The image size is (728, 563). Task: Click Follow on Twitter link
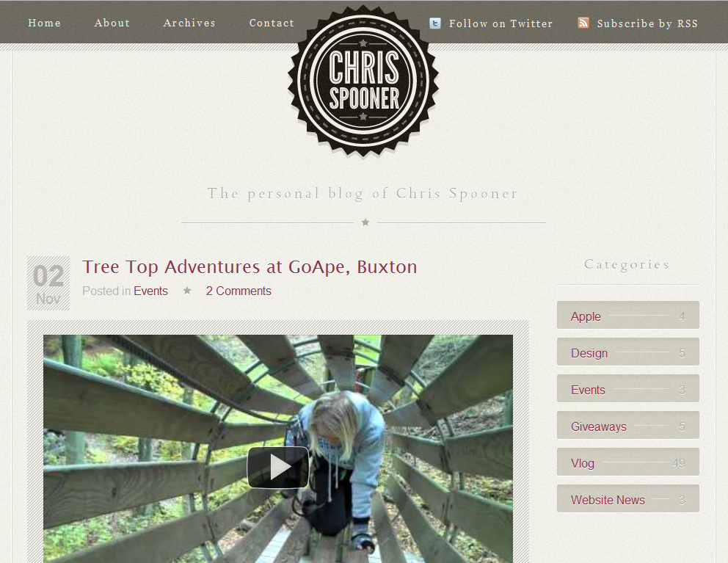(500, 23)
